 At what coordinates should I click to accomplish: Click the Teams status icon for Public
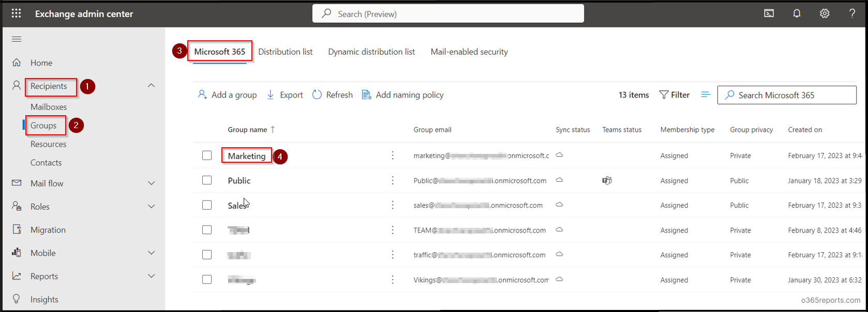click(607, 180)
